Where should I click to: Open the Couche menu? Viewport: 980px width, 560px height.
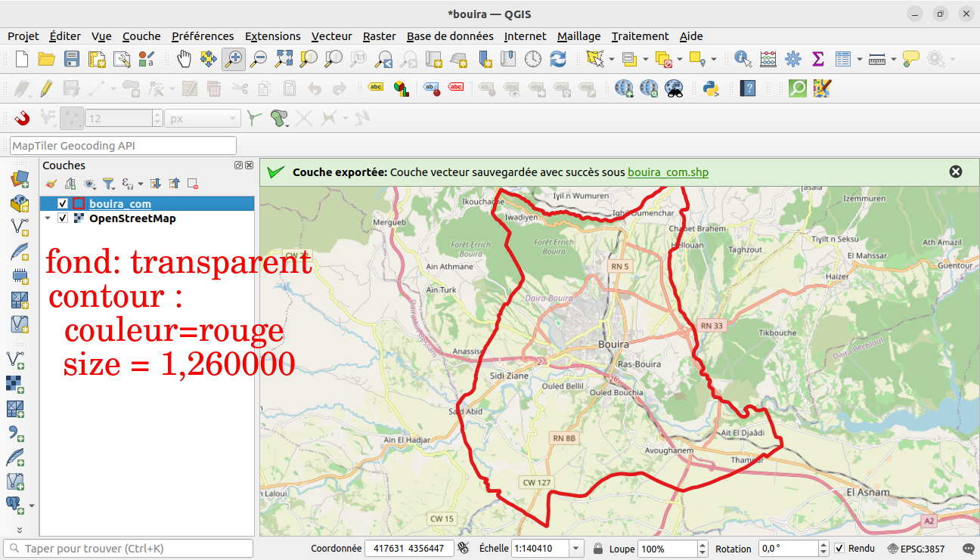(141, 36)
